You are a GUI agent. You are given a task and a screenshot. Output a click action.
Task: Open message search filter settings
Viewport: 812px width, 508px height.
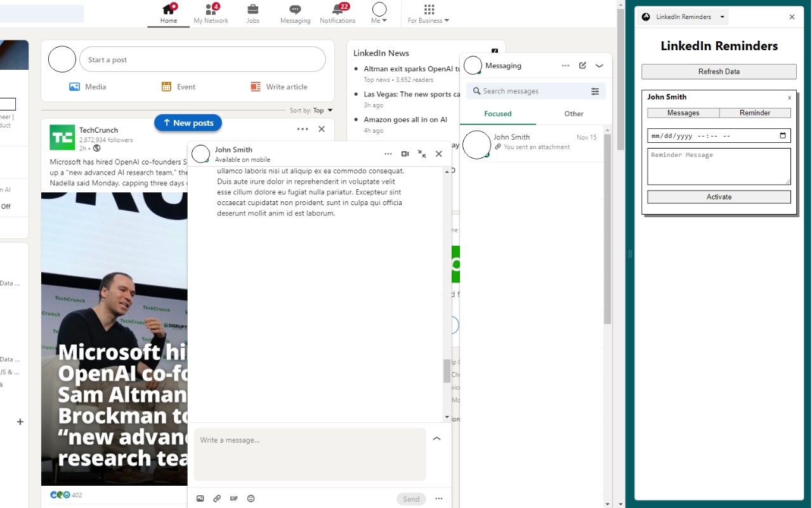pos(595,91)
